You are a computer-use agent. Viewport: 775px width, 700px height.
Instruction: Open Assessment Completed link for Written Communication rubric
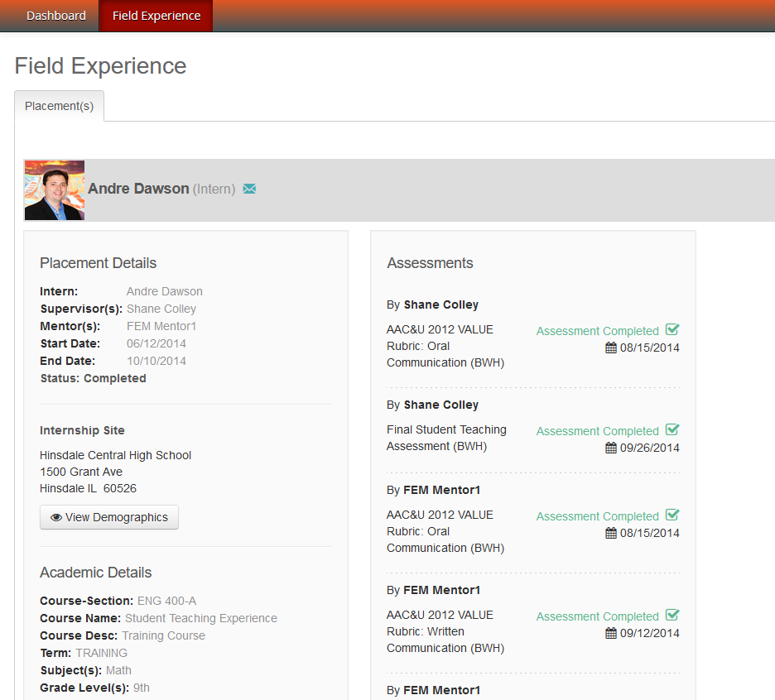(598, 616)
